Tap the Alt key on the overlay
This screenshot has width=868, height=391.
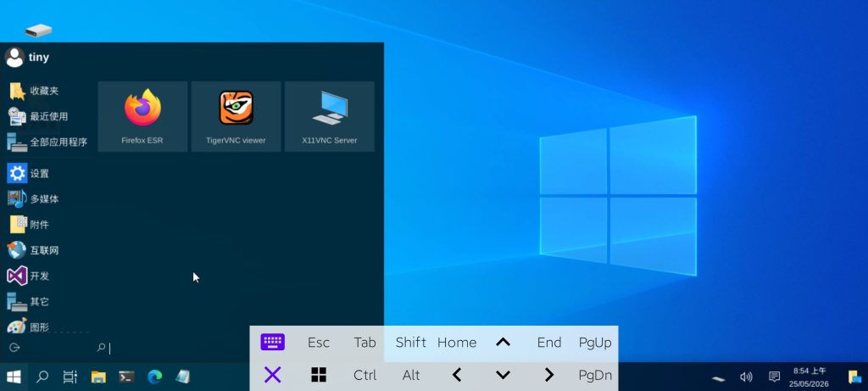pos(411,375)
